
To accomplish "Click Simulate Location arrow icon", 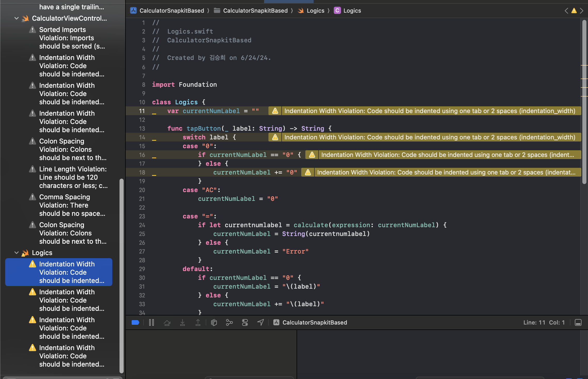I will [x=261, y=322].
